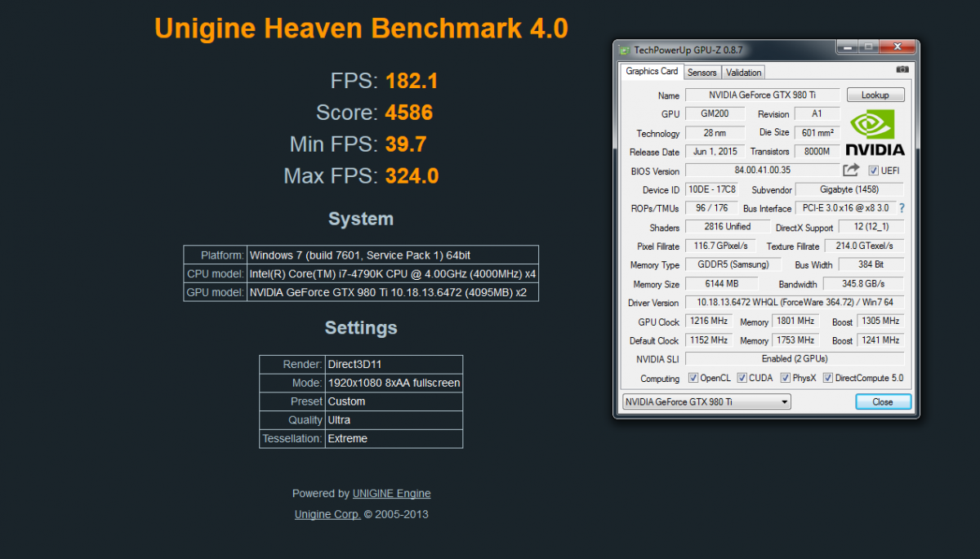Click the GPU Clock value 1216 MHz
This screenshot has width=980, height=559.
[x=709, y=322]
